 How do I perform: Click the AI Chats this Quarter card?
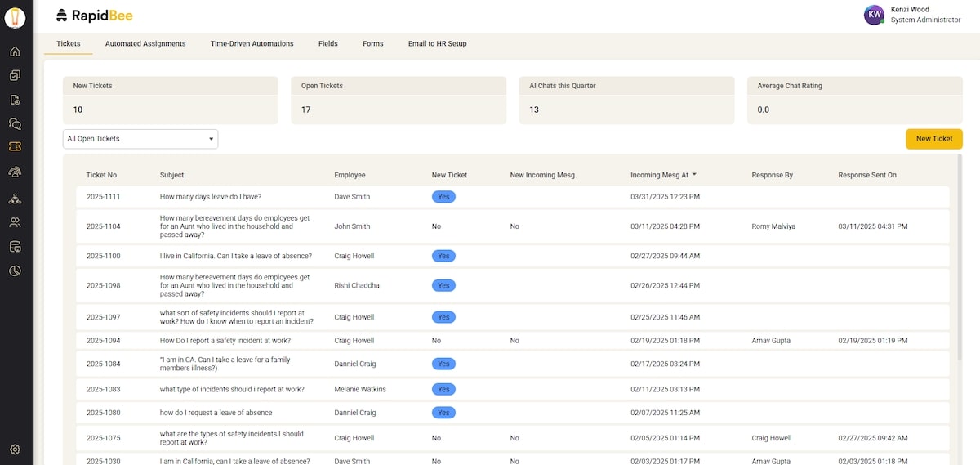(x=626, y=101)
